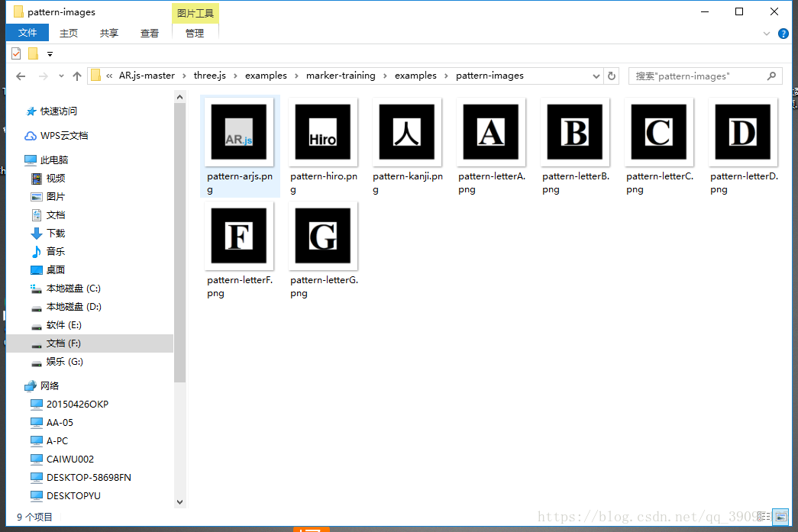
Task: Open the 文件 ribbon tab
Action: (x=27, y=33)
